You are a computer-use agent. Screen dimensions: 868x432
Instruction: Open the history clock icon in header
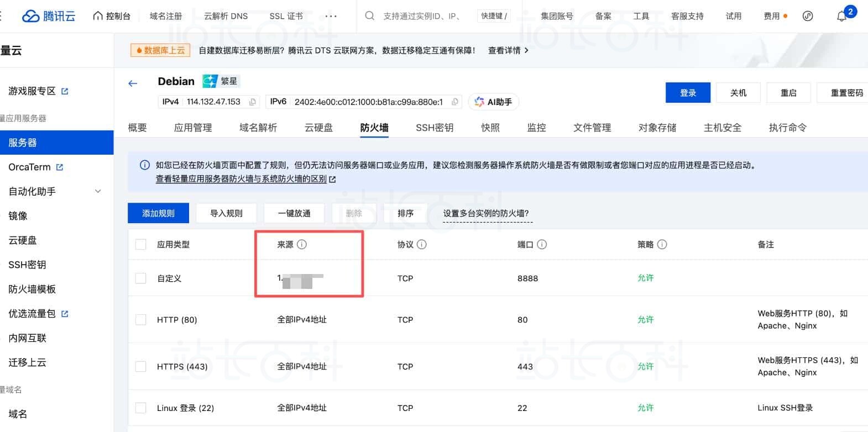click(x=808, y=16)
